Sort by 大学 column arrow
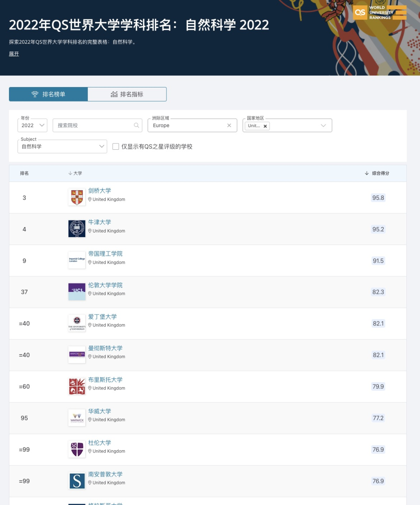The height and width of the screenshot is (505, 420). (x=70, y=173)
